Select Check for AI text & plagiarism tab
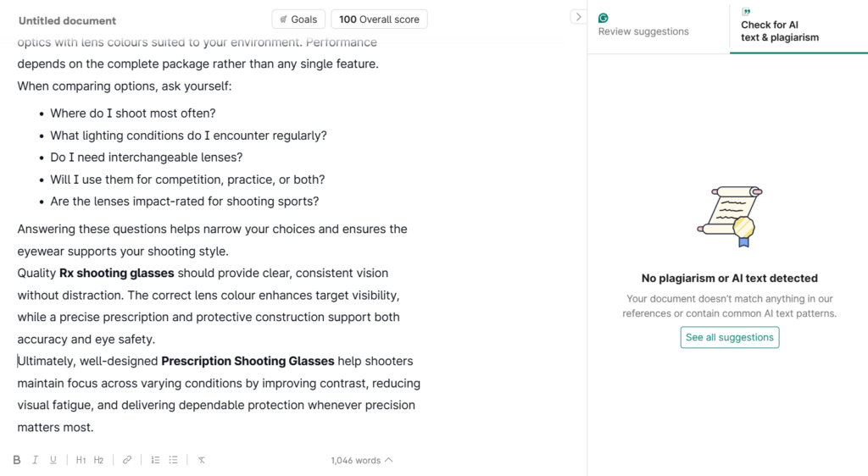The width and height of the screenshot is (868, 476). tap(798, 26)
